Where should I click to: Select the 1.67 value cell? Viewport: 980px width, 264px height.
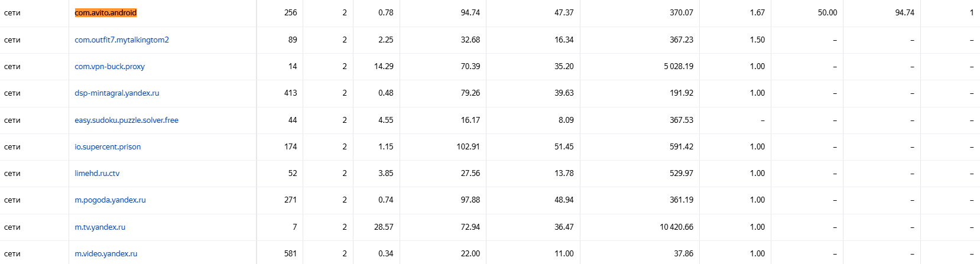click(757, 12)
